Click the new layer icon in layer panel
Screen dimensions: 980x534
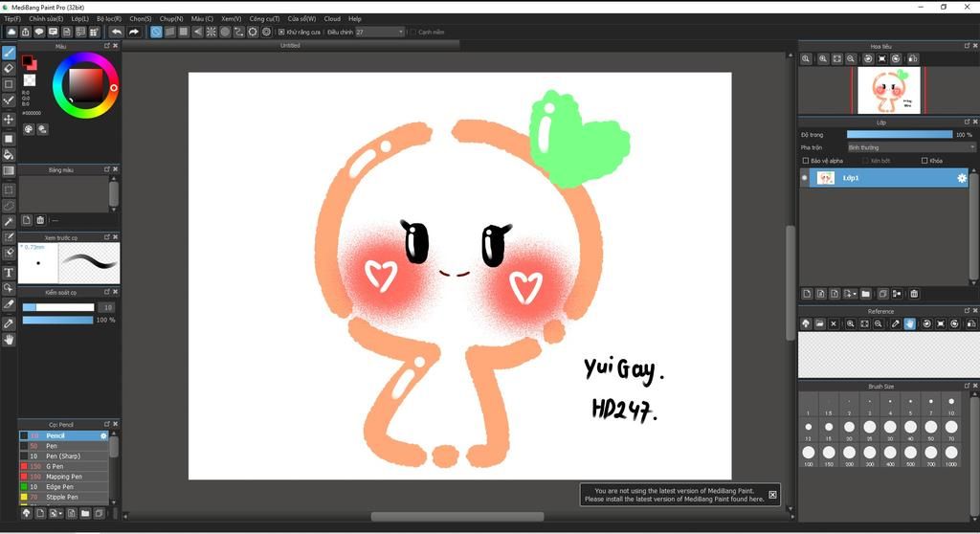[x=807, y=294]
